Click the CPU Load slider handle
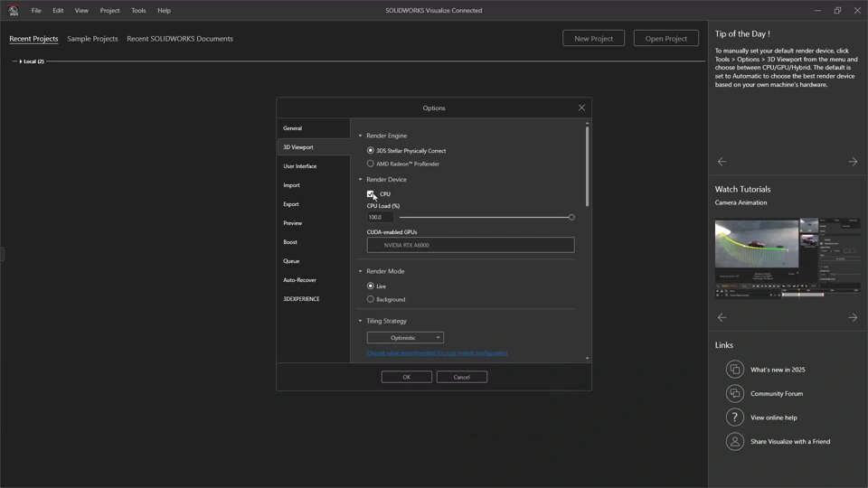Viewport: 868px width, 488px height. pos(571,218)
